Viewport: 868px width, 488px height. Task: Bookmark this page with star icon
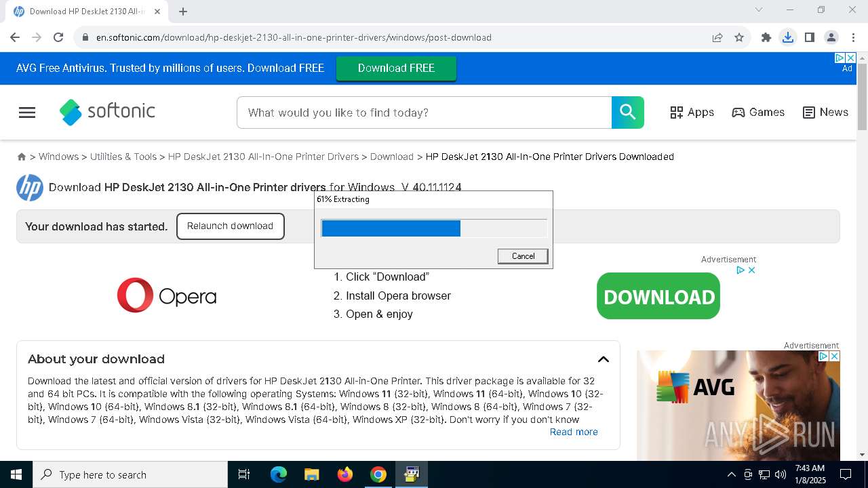click(x=739, y=37)
